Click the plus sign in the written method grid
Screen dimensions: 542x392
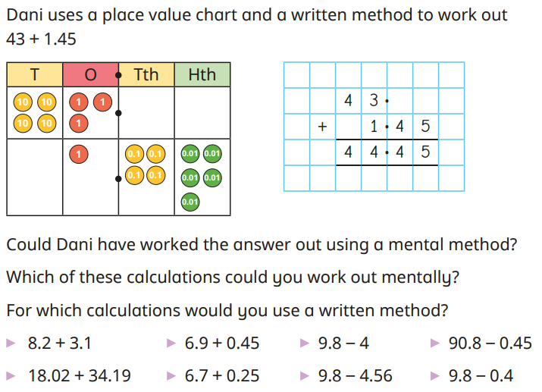point(322,127)
